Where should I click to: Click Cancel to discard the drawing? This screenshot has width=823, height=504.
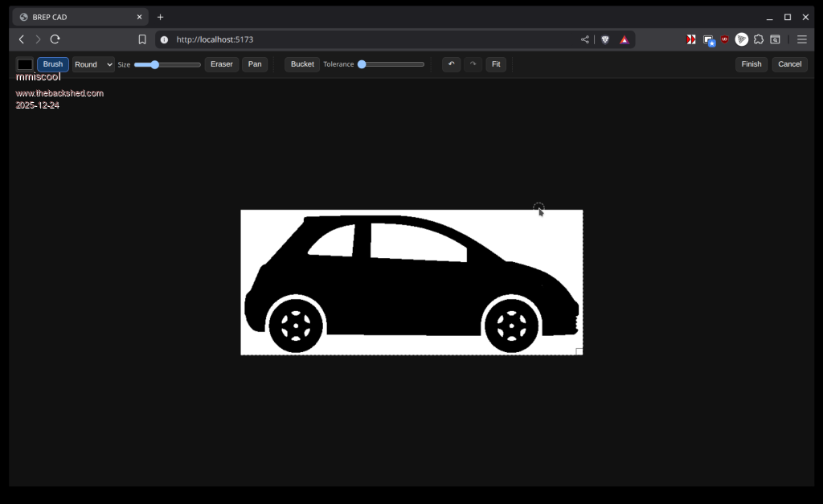point(789,64)
